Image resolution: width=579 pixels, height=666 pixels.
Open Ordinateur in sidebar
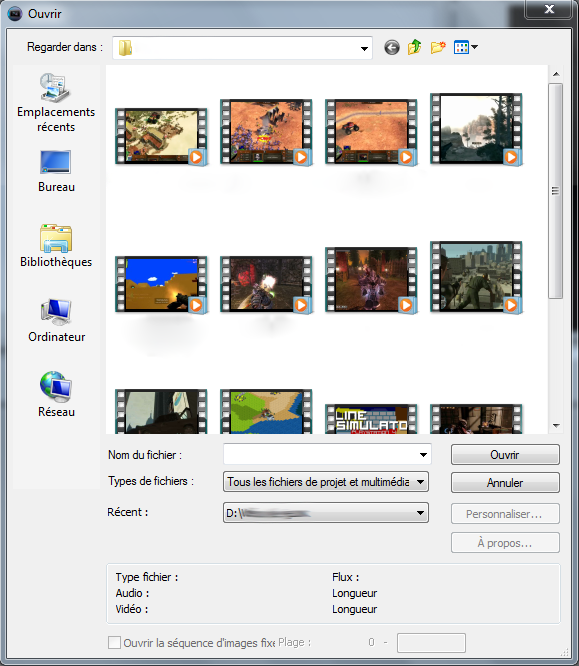(x=56, y=321)
